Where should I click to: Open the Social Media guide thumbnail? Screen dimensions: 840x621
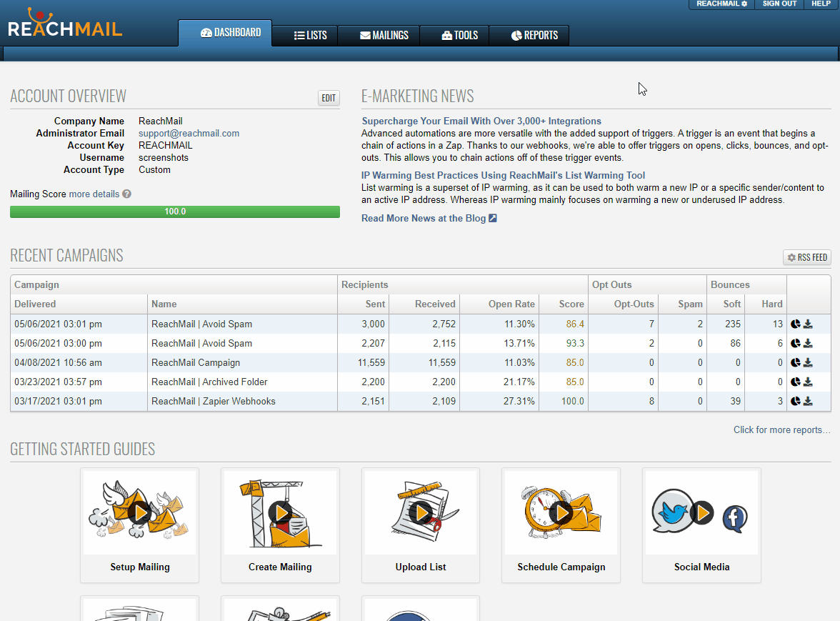point(701,512)
